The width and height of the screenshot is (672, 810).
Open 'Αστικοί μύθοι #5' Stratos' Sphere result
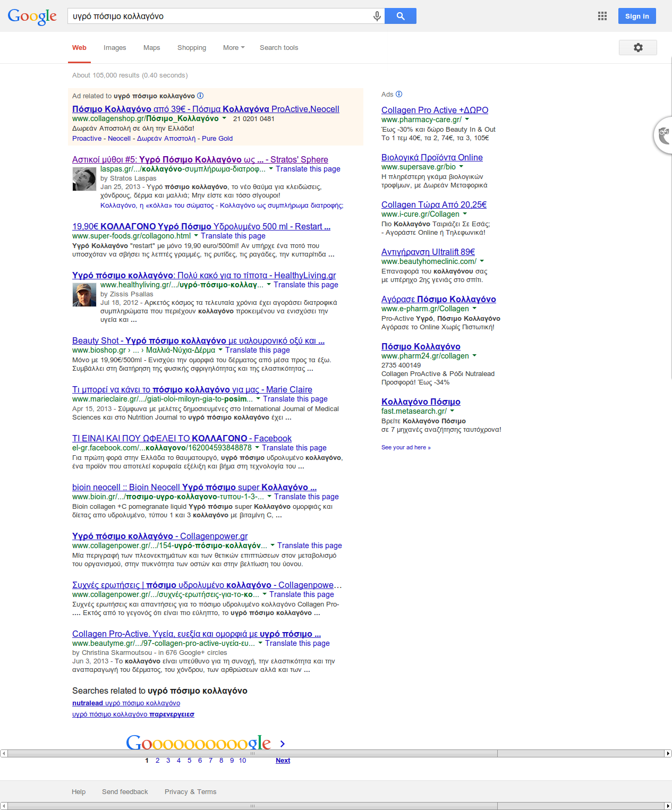(x=200, y=159)
